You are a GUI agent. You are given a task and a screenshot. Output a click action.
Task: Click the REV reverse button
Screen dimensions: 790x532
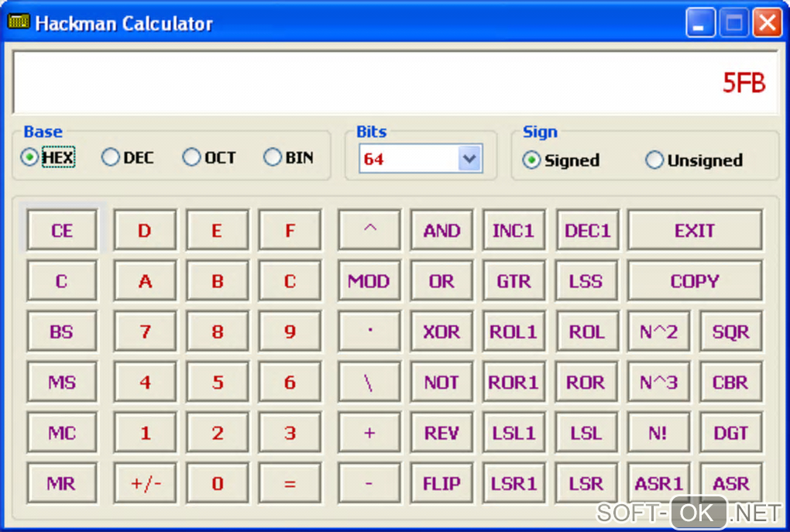tap(441, 433)
